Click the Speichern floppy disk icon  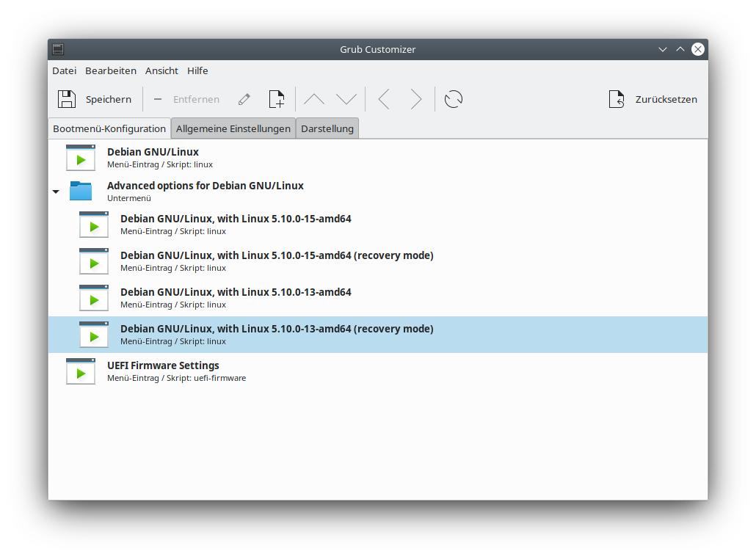coord(67,99)
